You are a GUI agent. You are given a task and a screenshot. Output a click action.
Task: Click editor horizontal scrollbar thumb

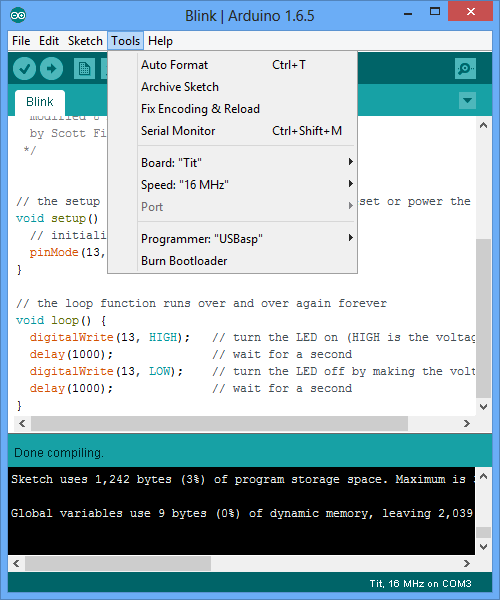pyautogui.click(x=220, y=424)
